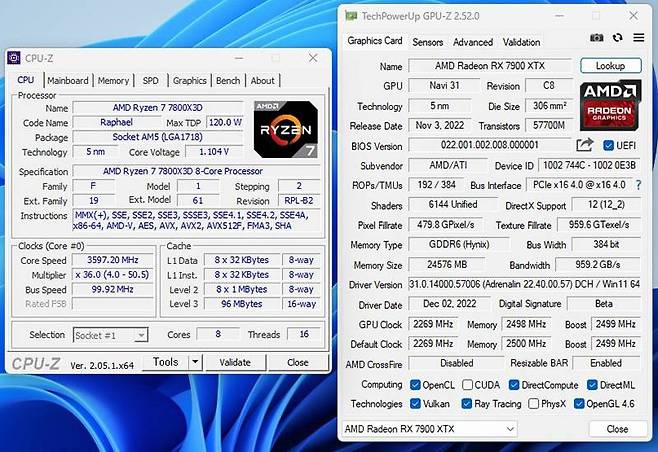Click the BIOS share/export arrow icon
The image size is (658, 452).
585,145
